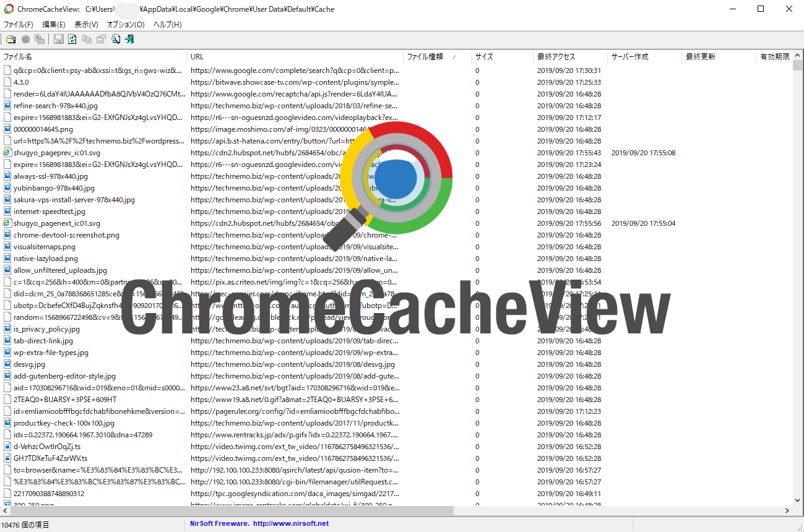Screen dimensions: 804x532
Task: Sort by the 最終アクセス column header
Action: pyautogui.click(x=571, y=57)
